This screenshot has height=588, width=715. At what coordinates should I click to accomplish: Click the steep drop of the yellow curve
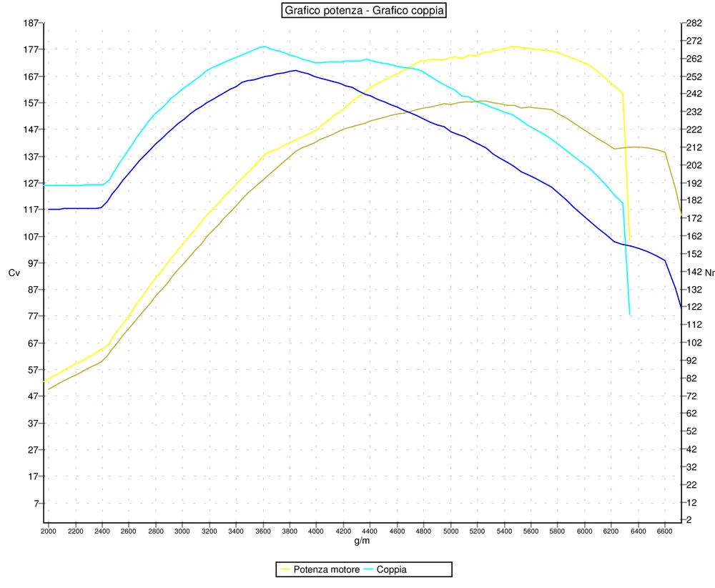[626, 165]
